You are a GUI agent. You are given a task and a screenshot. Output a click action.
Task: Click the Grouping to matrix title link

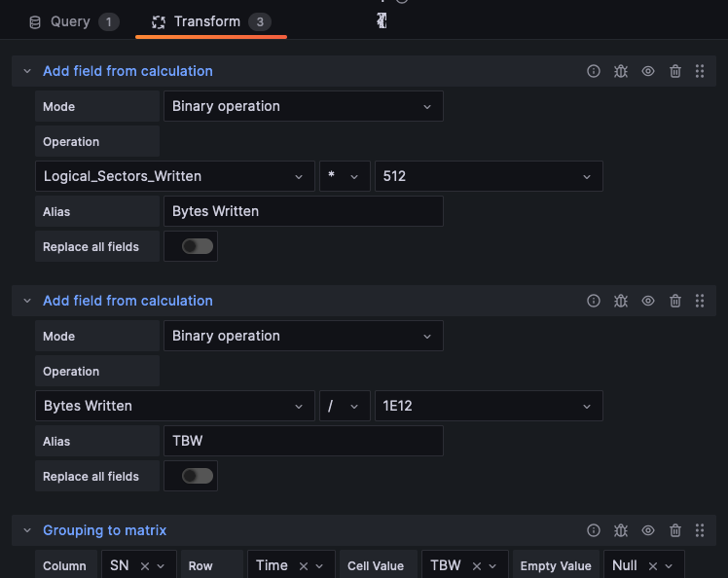point(104,530)
